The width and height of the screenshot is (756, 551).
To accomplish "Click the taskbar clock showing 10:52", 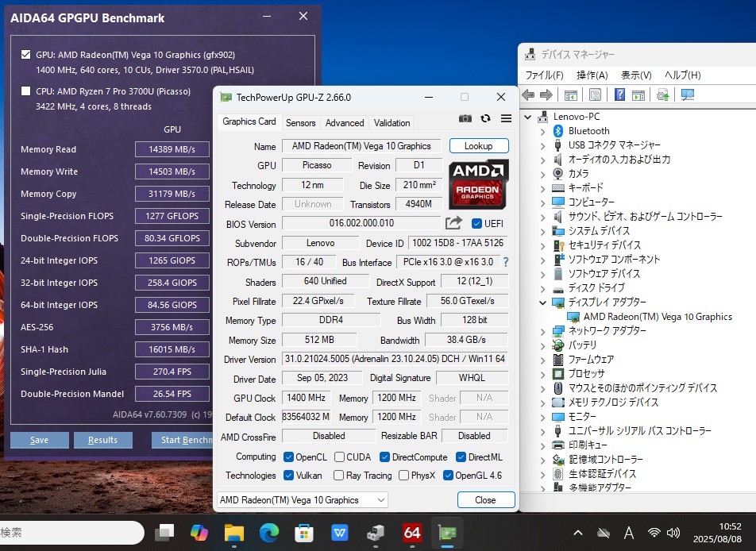I will coord(717,533).
